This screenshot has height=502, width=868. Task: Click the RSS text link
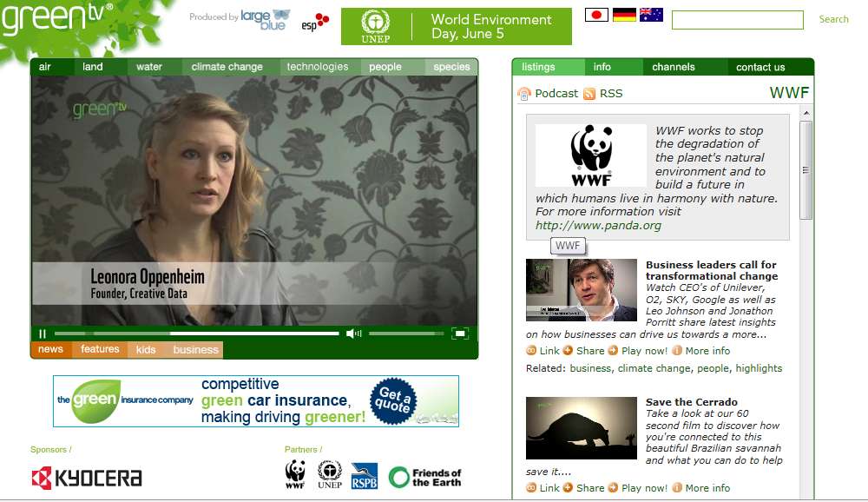(x=611, y=94)
